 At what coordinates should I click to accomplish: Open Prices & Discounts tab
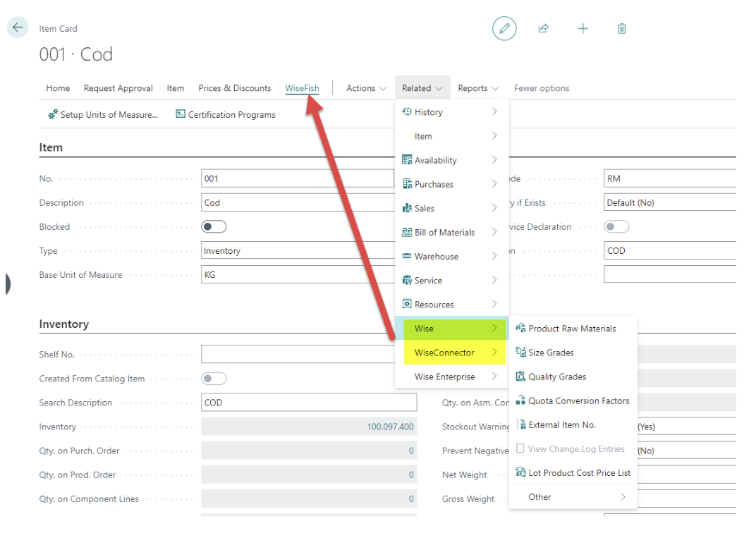pyautogui.click(x=234, y=88)
